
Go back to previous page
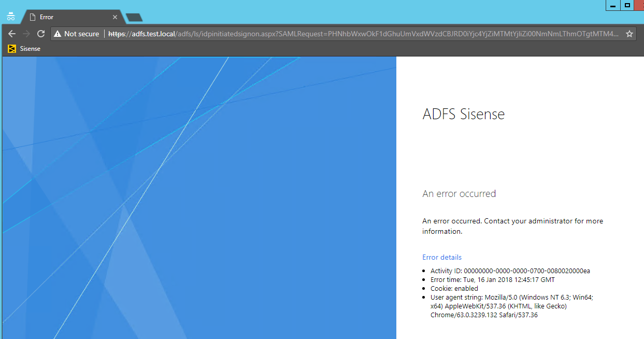click(12, 34)
